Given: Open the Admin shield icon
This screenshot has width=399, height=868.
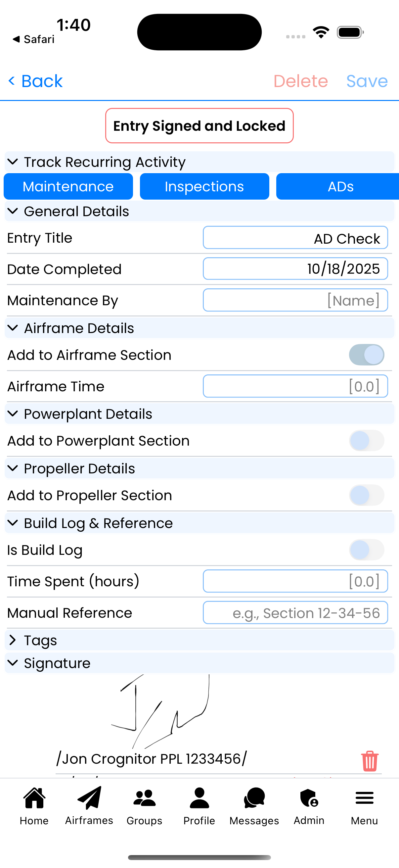Looking at the screenshot, I should (309, 798).
